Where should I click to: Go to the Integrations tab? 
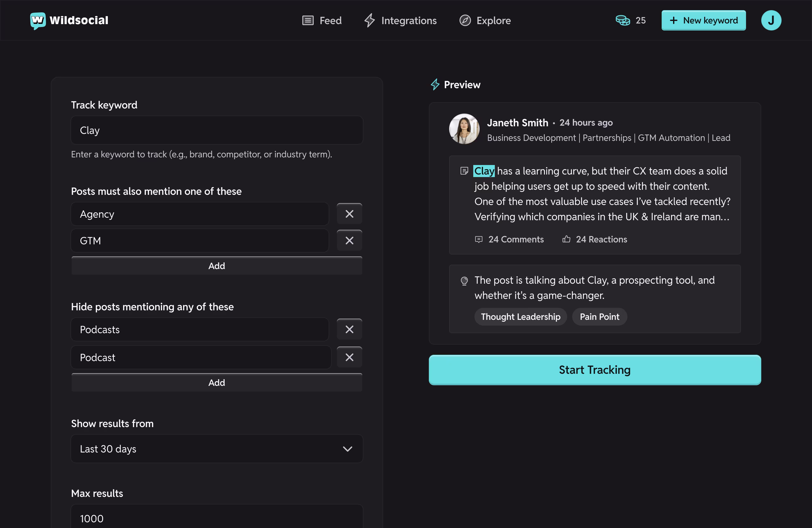(x=400, y=21)
